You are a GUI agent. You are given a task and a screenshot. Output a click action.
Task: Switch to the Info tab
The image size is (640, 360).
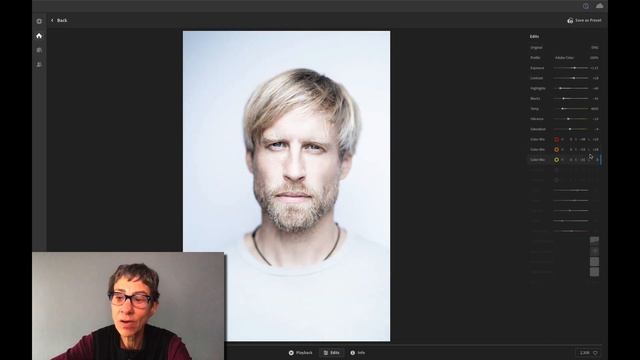click(x=358, y=353)
